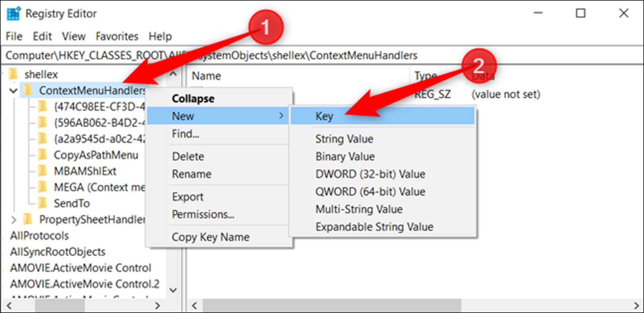Select DWORD (32-bit) Value option

click(x=370, y=174)
